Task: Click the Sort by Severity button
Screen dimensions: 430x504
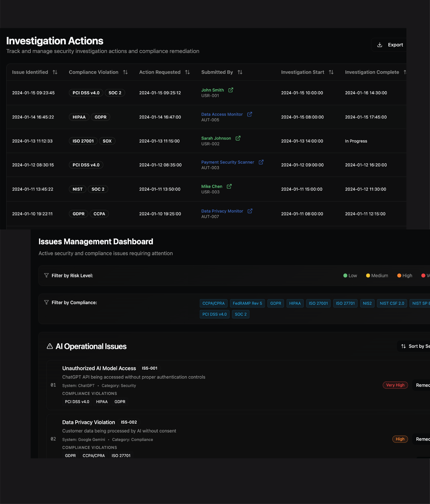Action: click(413, 346)
